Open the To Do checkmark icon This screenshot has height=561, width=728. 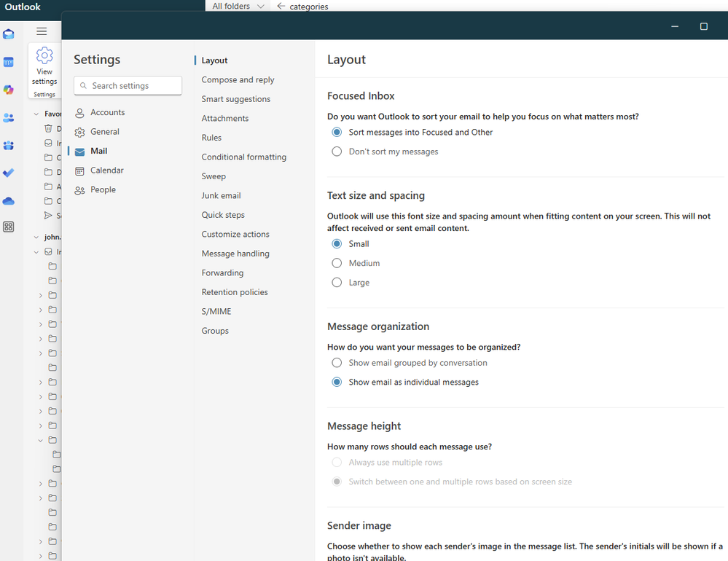pyautogui.click(x=8, y=173)
